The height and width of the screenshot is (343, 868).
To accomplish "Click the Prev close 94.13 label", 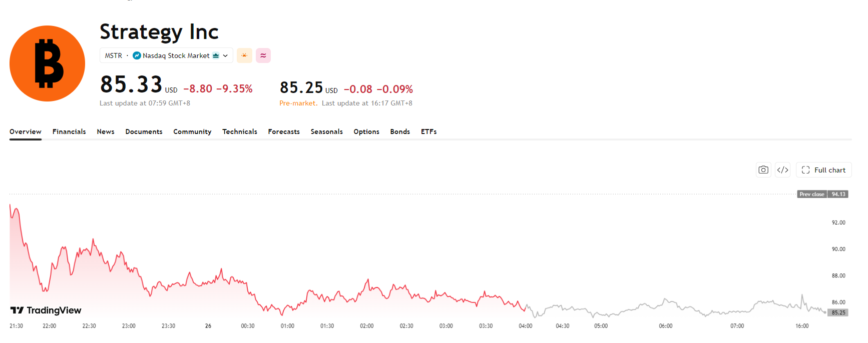I will pyautogui.click(x=822, y=194).
